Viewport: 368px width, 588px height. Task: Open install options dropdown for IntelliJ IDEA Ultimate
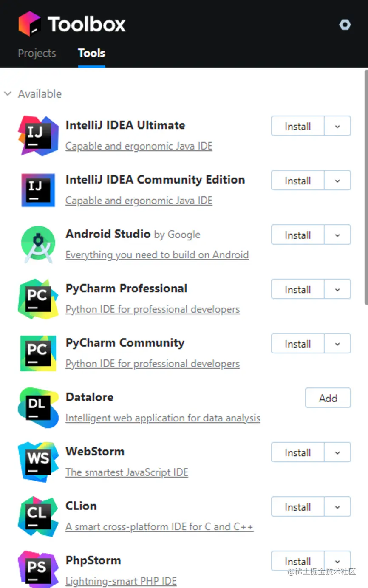click(x=337, y=126)
